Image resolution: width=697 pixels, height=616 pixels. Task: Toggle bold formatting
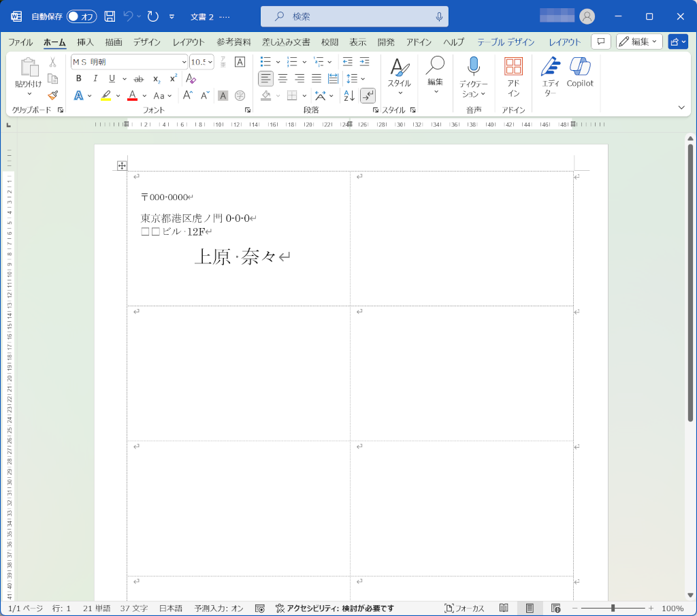coord(79,79)
